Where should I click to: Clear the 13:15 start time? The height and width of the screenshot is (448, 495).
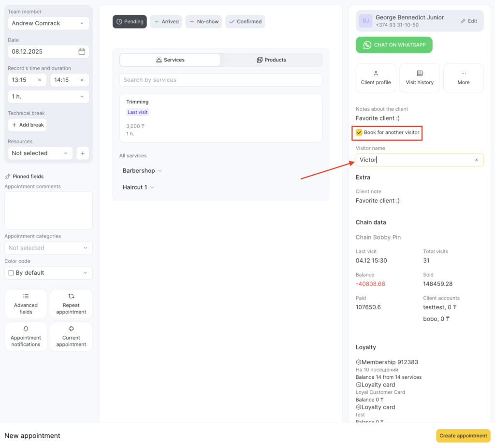click(39, 80)
